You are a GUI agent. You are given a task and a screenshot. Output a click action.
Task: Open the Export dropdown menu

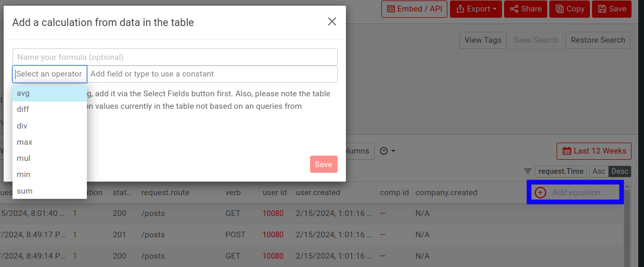476,9
